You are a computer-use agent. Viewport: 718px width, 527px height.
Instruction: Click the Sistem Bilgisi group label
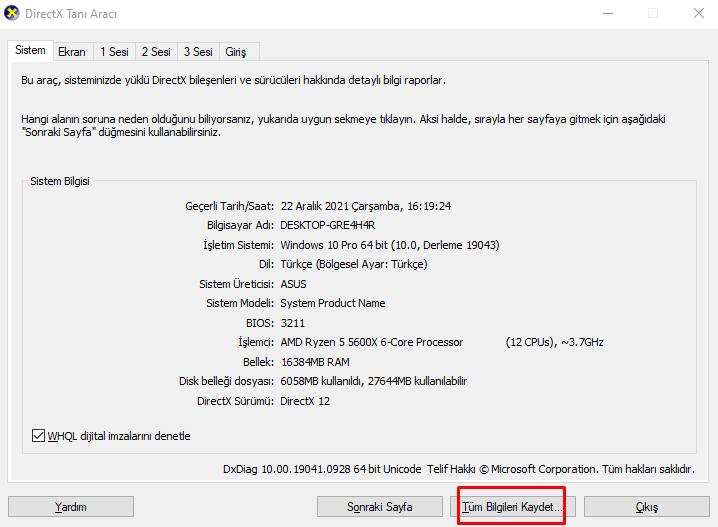(x=60, y=181)
